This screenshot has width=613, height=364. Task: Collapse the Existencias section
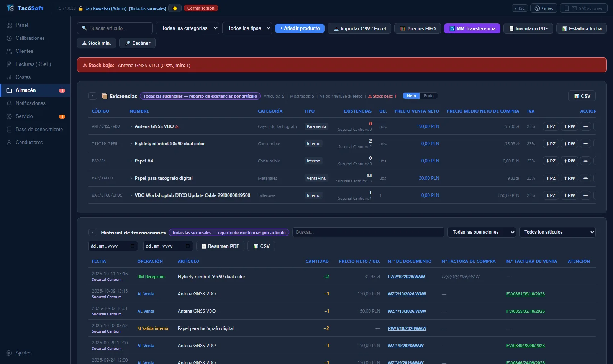point(92,96)
